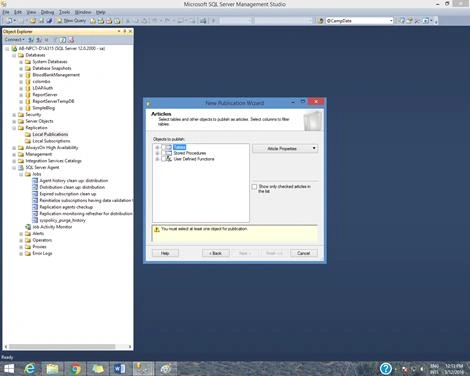Click the Local Subscriptions folder icon

(x=28, y=141)
